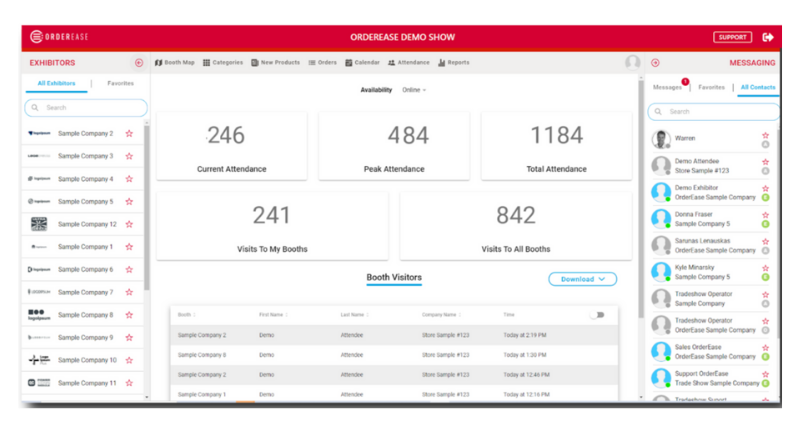Viewport: 795px width, 442px height.
Task: Select row Today at 1:30 PM
Action: (x=394, y=355)
